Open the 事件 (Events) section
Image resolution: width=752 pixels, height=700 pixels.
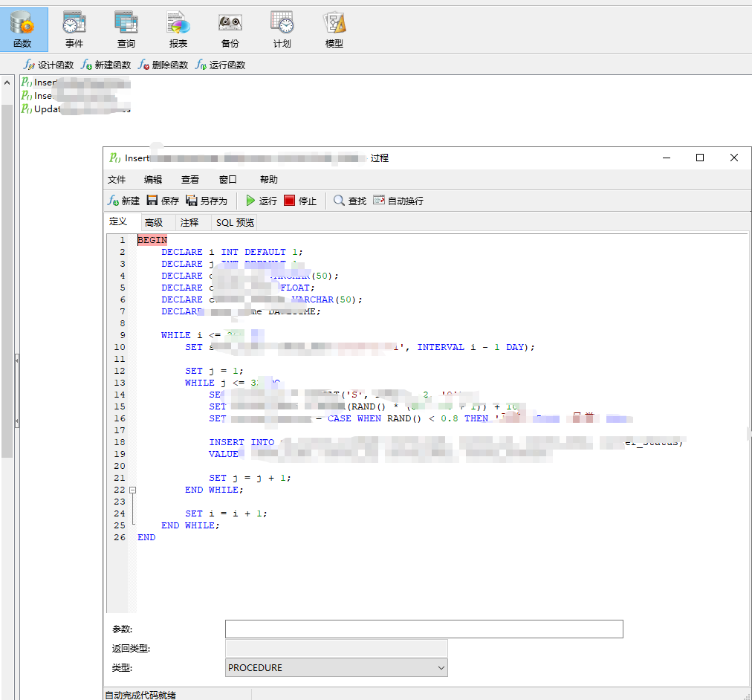pyautogui.click(x=74, y=29)
